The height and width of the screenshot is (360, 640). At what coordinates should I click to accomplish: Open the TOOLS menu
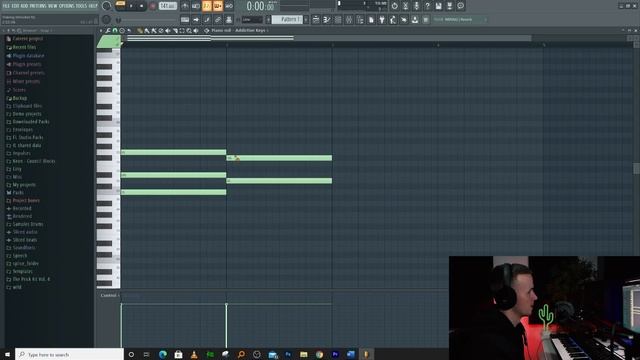tap(81, 6)
